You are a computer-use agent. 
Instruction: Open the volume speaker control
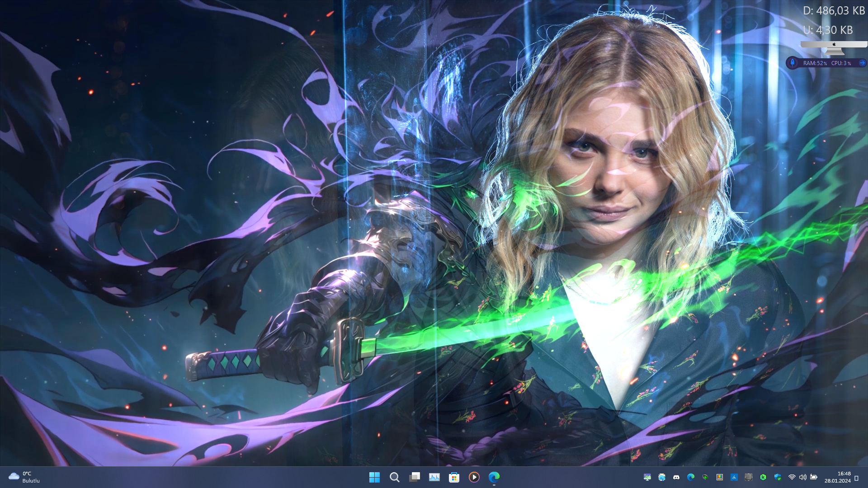click(x=803, y=477)
